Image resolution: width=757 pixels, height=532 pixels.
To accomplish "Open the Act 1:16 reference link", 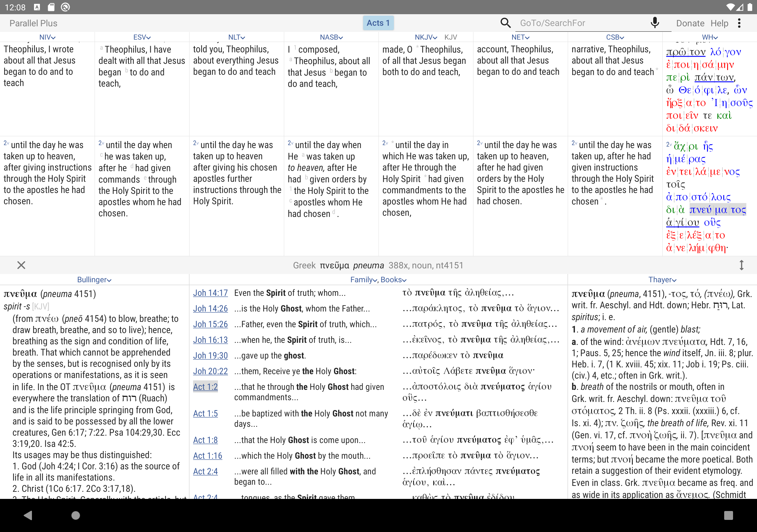I will (207, 455).
